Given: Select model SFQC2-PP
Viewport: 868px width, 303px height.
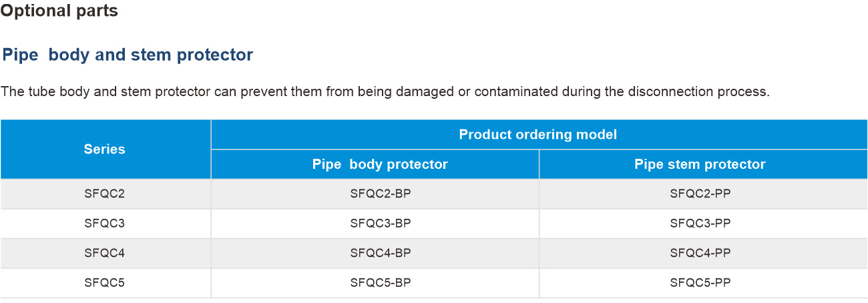Looking at the screenshot, I should pyautogui.click(x=700, y=194).
